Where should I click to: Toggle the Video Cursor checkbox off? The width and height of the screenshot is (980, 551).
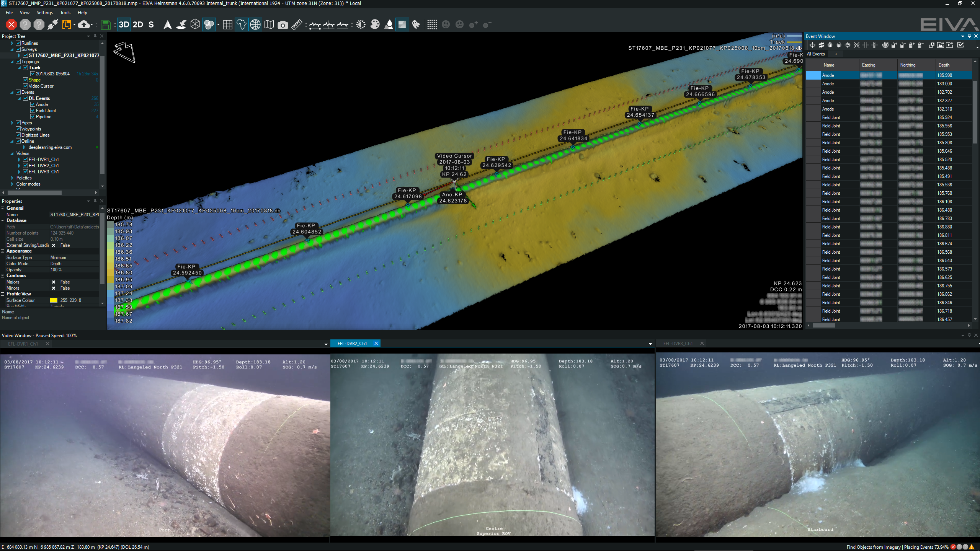point(26,86)
